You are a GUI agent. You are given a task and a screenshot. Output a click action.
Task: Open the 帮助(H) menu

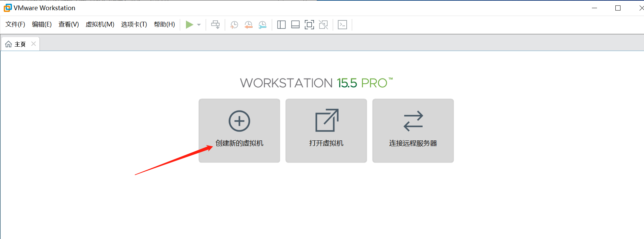pyautogui.click(x=164, y=24)
